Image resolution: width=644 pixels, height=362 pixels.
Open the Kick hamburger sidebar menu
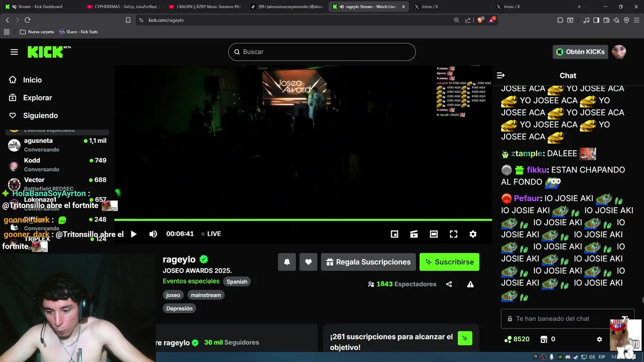click(14, 52)
